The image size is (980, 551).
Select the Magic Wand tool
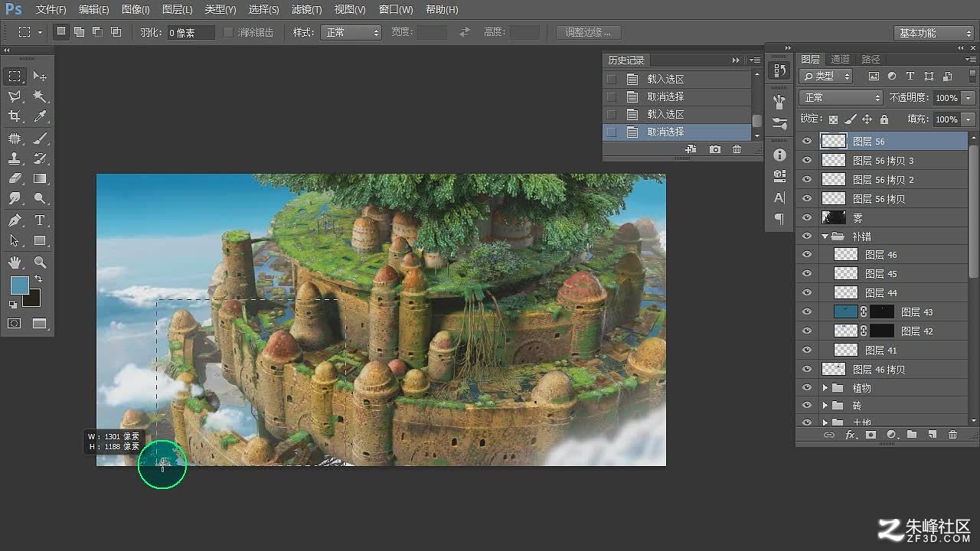click(x=40, y=96)
